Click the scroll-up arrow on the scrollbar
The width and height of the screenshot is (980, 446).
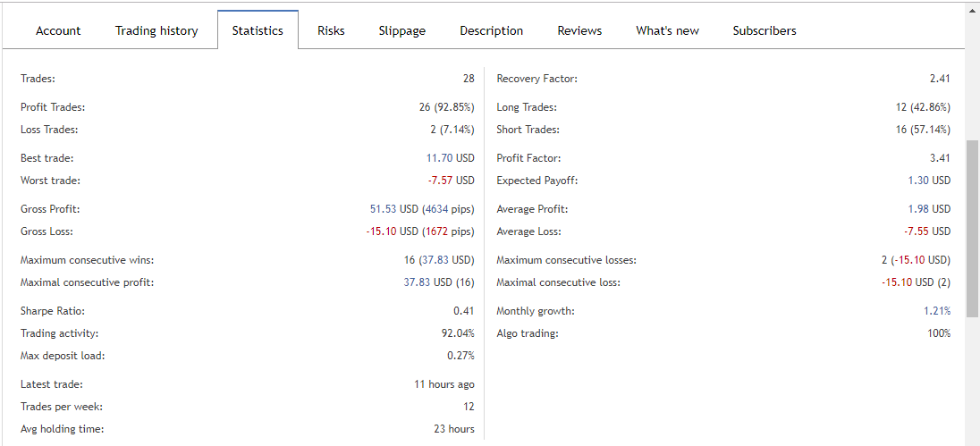click(x=973, y=11)
